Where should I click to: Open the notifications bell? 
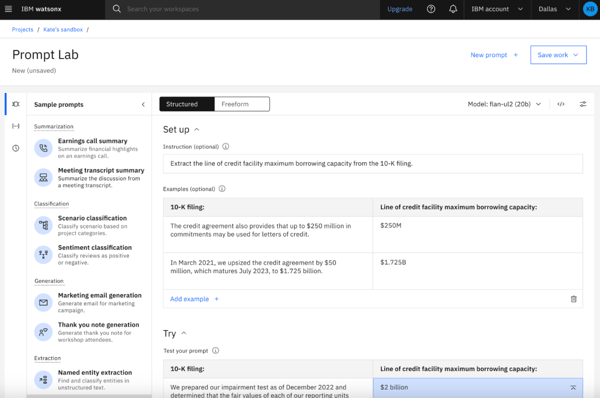(x=453, y=9)
